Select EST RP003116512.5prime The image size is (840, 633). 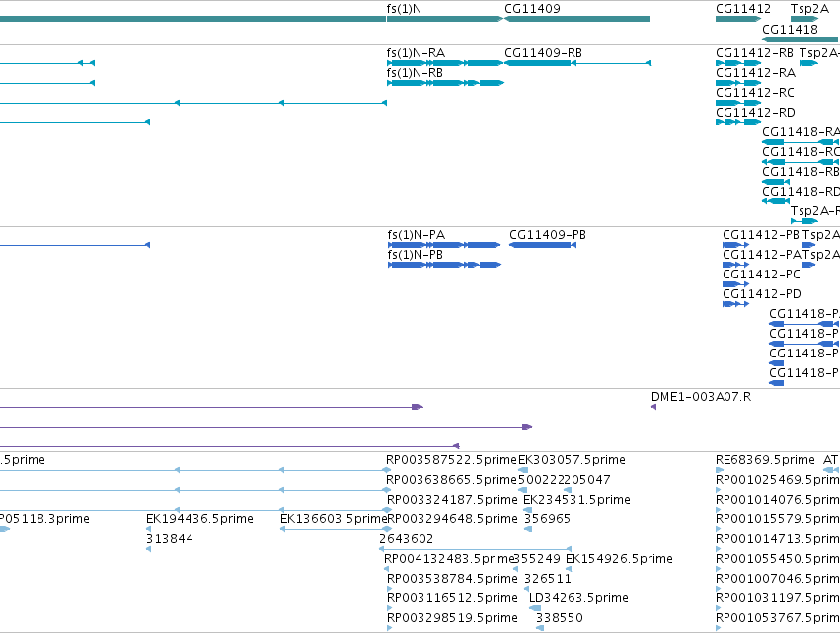(452, 598)
